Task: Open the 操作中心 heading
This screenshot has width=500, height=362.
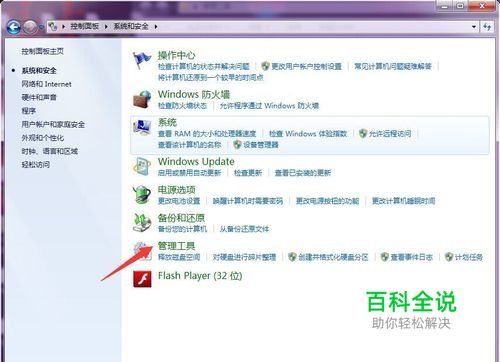Action: click(177, 55)
